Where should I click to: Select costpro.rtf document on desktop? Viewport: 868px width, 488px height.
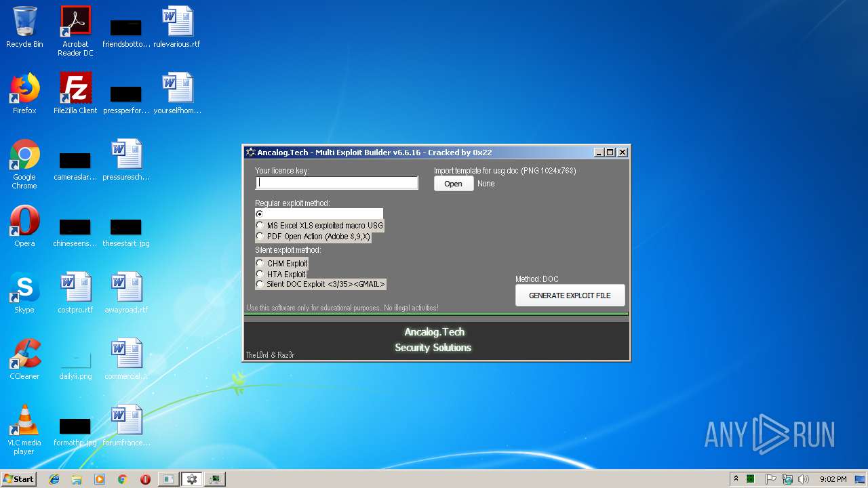tap(75, 293)
